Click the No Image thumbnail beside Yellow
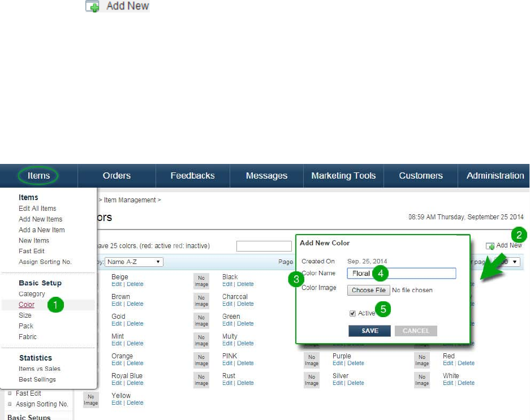This screenshot has width=530, height=420. tap(91, 400)
